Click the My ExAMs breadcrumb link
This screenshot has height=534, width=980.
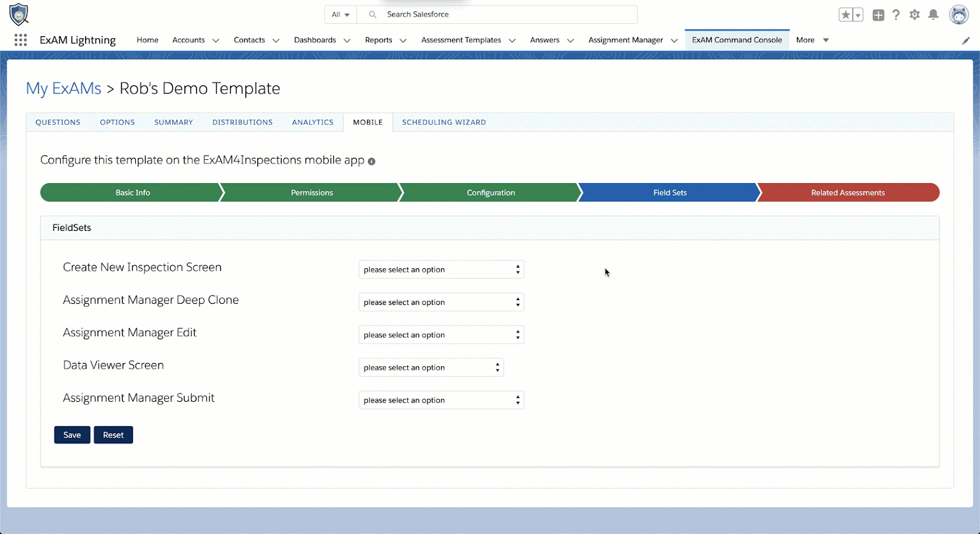[64, 88]
